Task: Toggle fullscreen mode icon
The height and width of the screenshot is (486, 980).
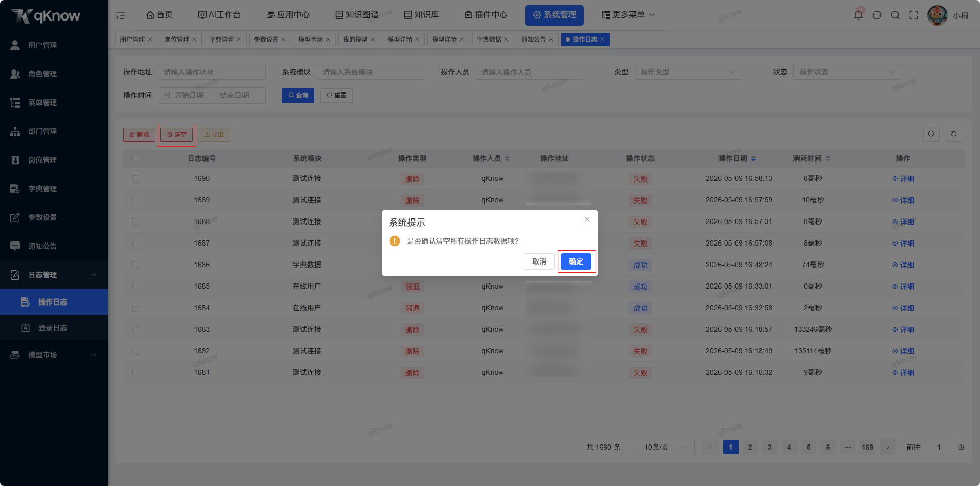Action: click(x=914, y=15)
